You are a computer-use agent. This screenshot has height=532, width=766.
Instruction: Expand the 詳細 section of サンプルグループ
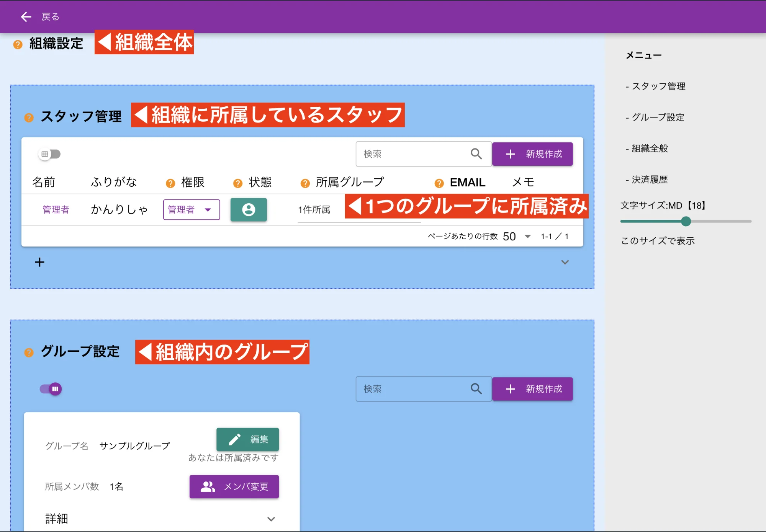[271, 519]
